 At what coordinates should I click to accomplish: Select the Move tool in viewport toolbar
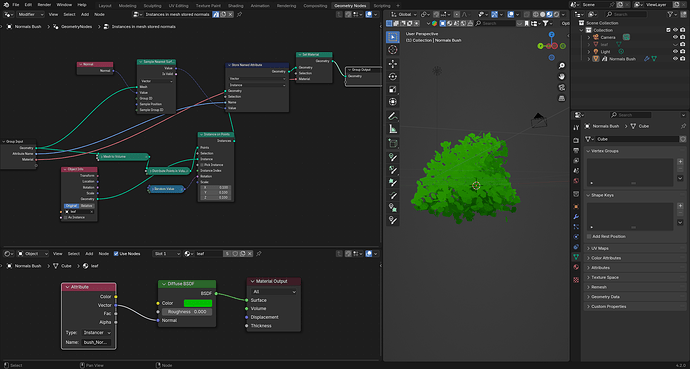tap(393, 64)
